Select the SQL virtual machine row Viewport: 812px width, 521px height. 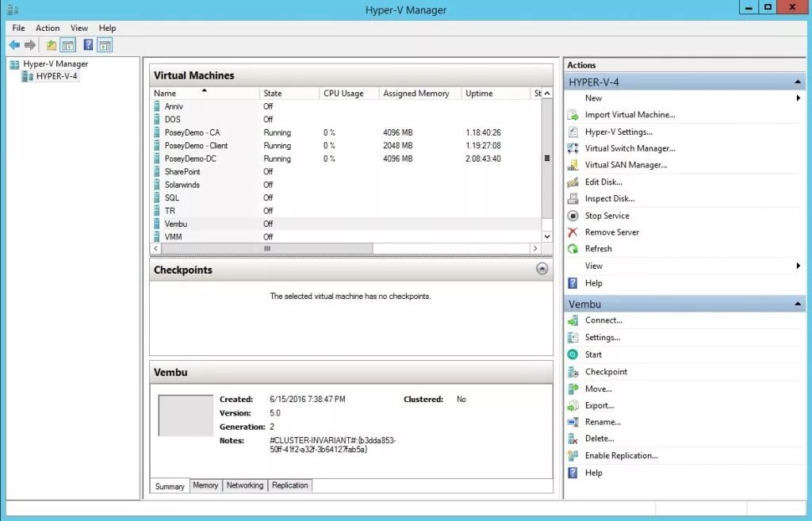pyautogui.click(x=347, y=197)
